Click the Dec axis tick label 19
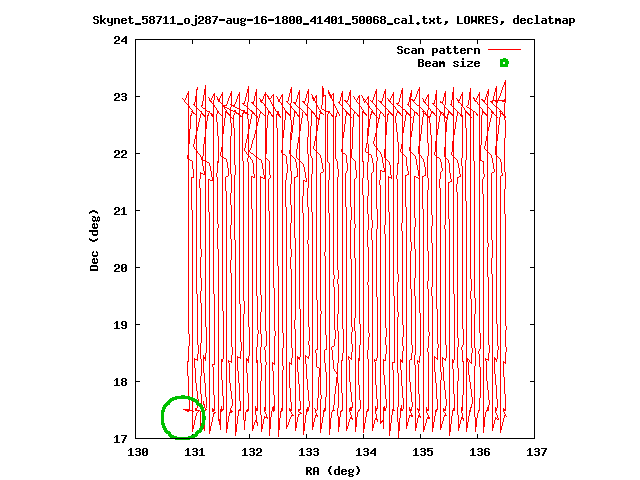This screenshot has height=480, width=640. tap(120, 325)
